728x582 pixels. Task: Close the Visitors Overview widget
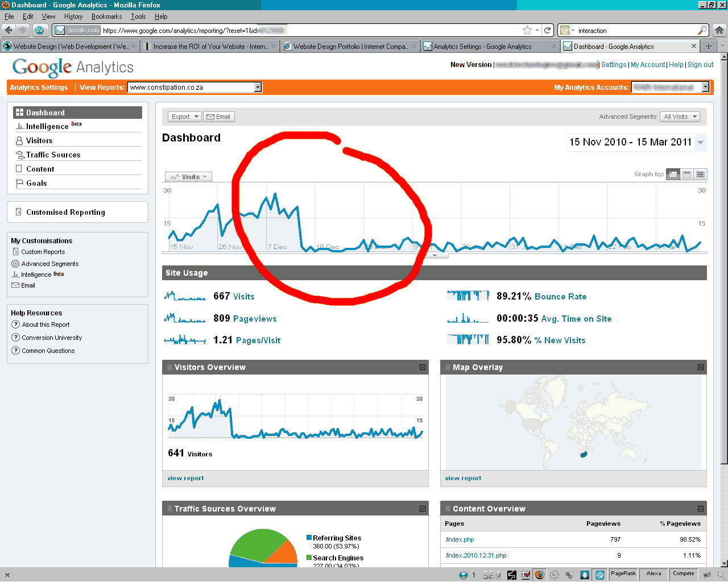(x=422, y=367)
